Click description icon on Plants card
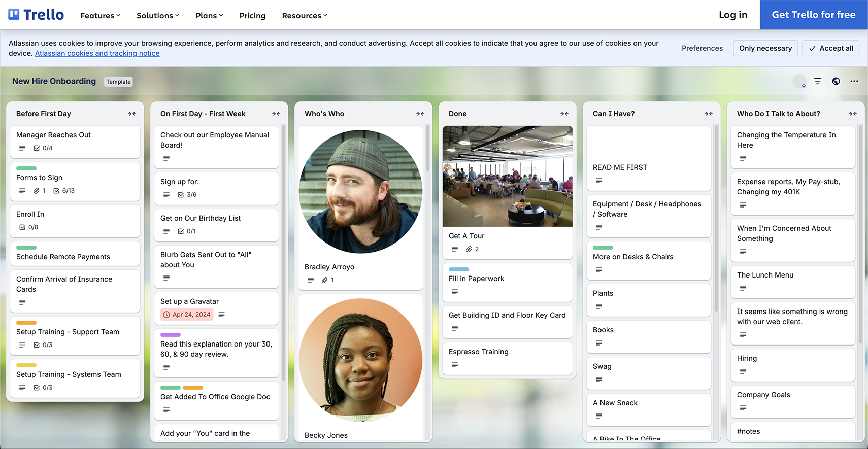Viewport: 868px width, 449px height. (599, 306)
